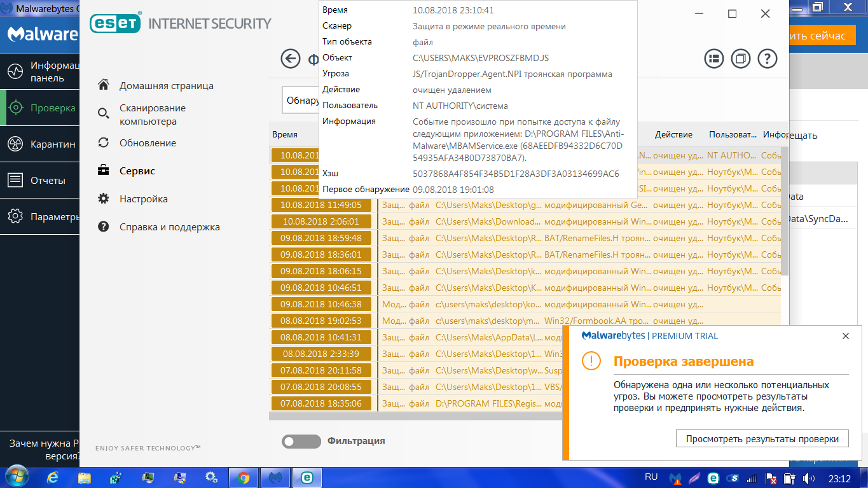The image size is (868, 488).
Task: Click the Malwarebytes tray icon
Action: pyautogui.click(x=677, y=477)
